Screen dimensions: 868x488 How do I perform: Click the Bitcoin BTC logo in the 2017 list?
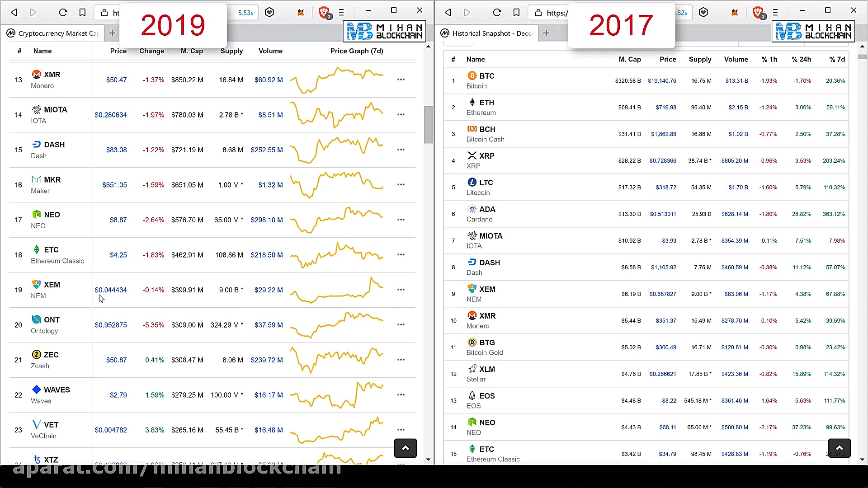pyautogui.click(x=472, y=75)
